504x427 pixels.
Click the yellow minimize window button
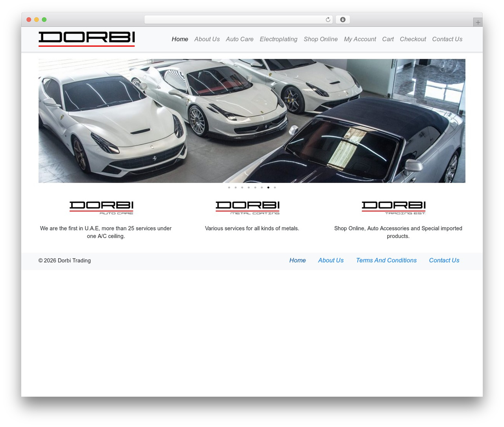37,20
